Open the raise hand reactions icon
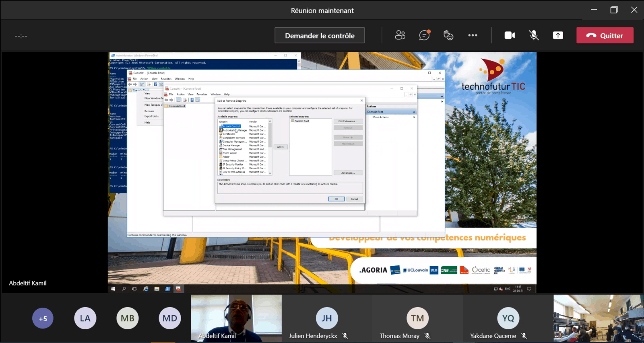The height and width of the screenshot is (343, 644). click(x=448, y=35)
